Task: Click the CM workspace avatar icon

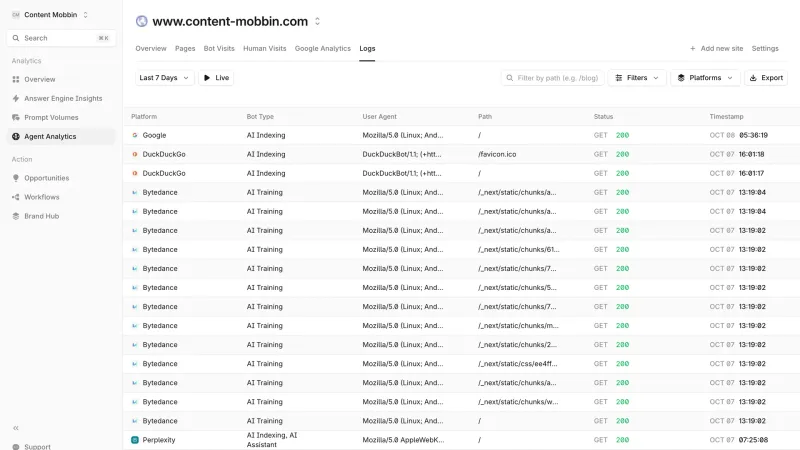Action: tap(15, 15)
